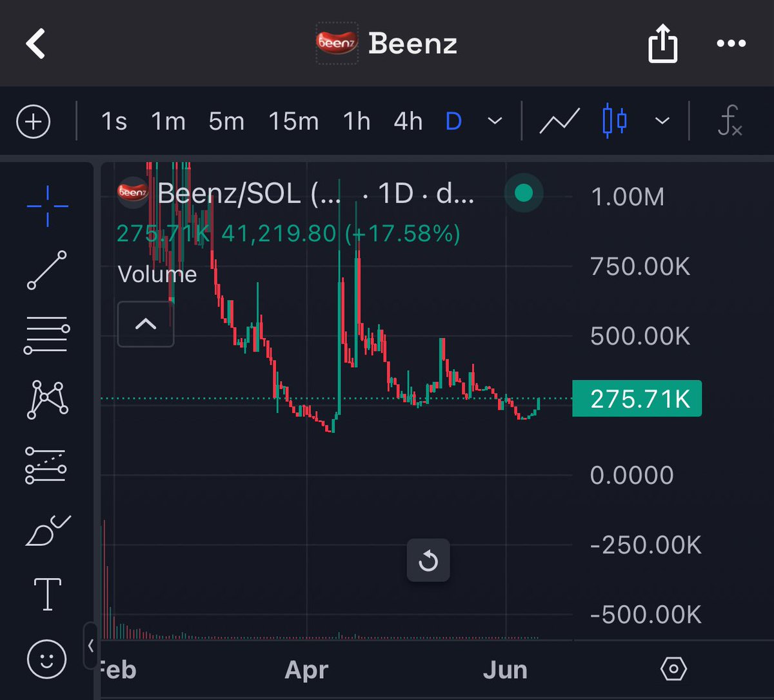The image size is (774, 700).
Task: Reset the chart view with refresh button
Action: 428,560
